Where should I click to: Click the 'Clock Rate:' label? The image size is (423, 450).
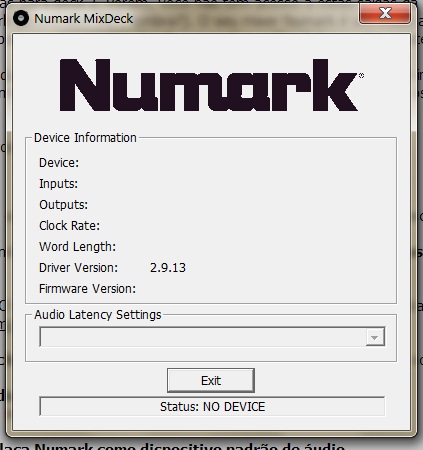(69, 226)
